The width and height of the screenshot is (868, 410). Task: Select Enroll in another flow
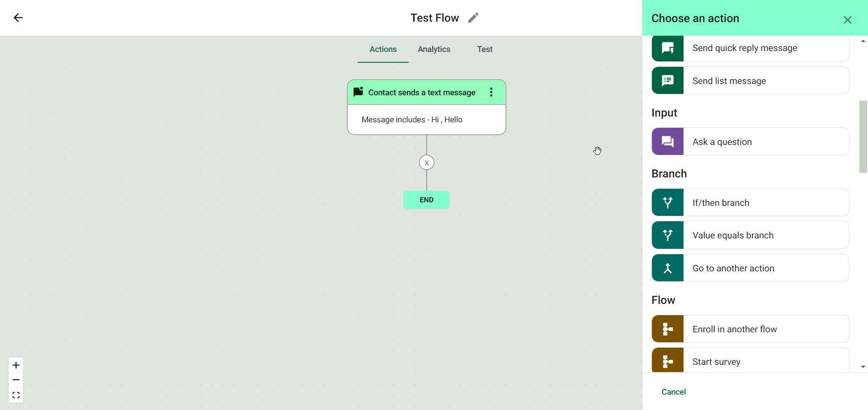750,329
